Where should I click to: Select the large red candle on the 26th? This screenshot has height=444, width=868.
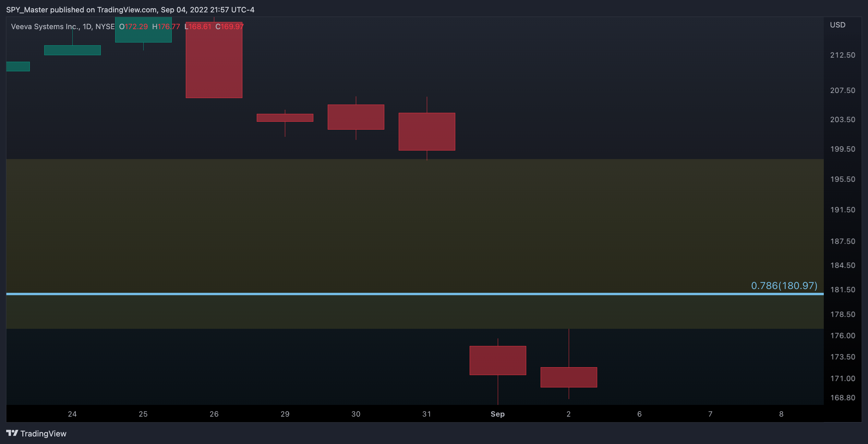[x=214, y=60]
